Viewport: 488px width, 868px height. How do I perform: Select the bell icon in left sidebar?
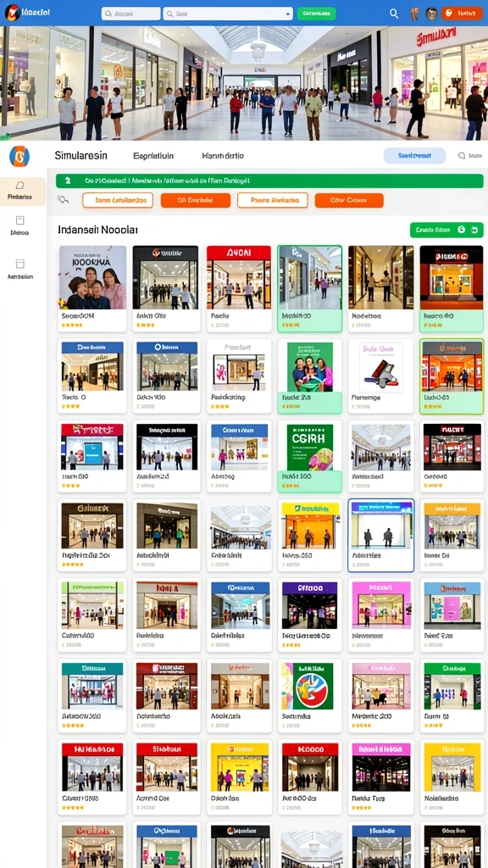(x=20, y=185)
